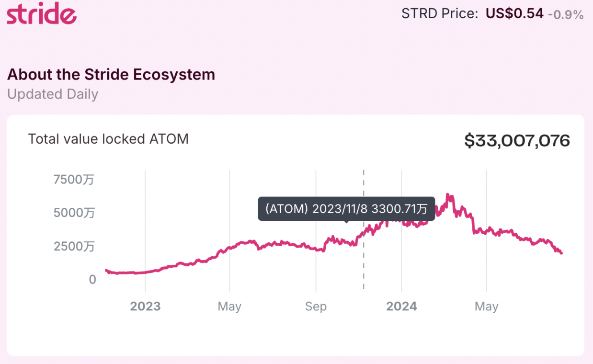The image size is (593, 364).
Task: Click the STRD Price label
Action: [440, 13]
